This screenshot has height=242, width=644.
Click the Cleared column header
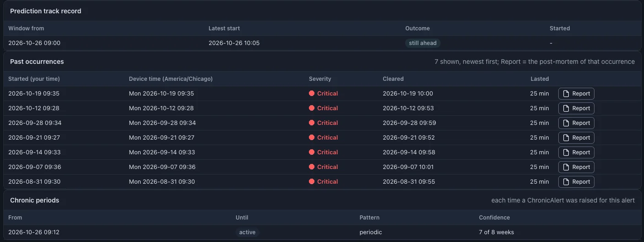click(x=393, y=79)
